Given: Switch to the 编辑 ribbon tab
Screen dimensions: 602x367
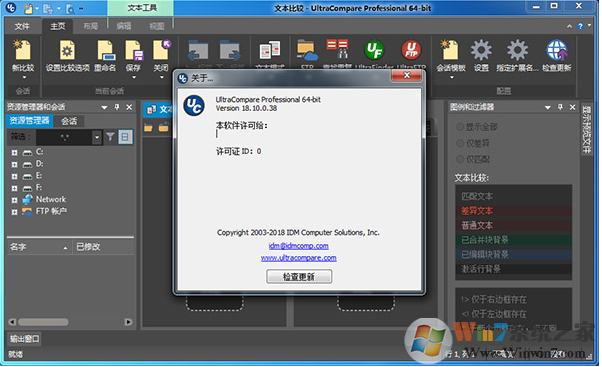Looking at the screenshot, I should pos(124,26).
